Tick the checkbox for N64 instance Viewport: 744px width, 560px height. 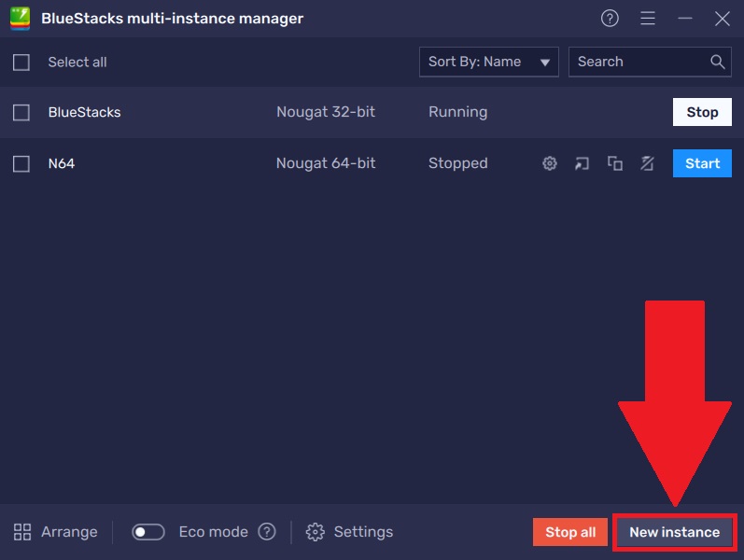point(21,164)
